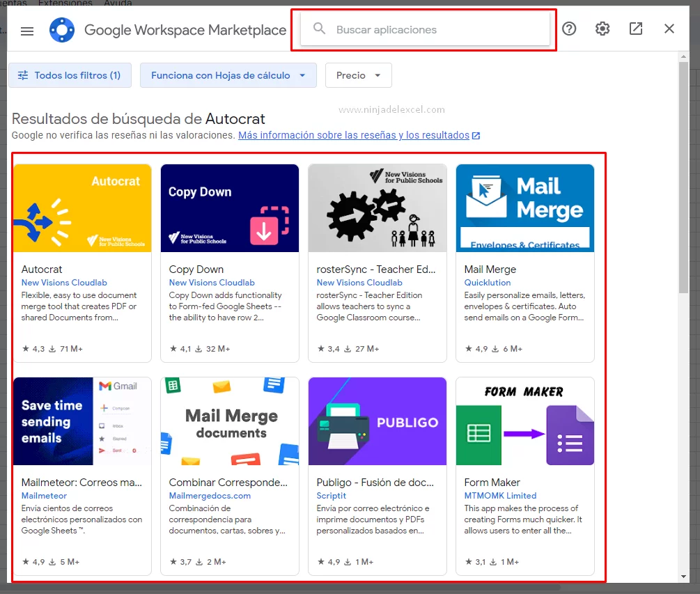Viewport: 700px width, 594px height.
Task: Click Publigo - Fusión de doc... title
Action: [375, 483]
